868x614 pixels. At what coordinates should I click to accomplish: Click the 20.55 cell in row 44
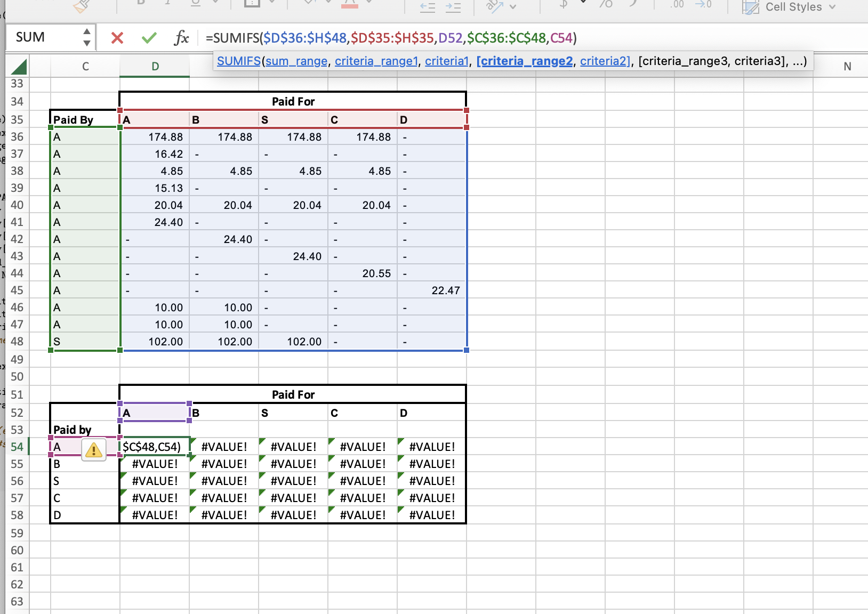click(x=363, y=273)
